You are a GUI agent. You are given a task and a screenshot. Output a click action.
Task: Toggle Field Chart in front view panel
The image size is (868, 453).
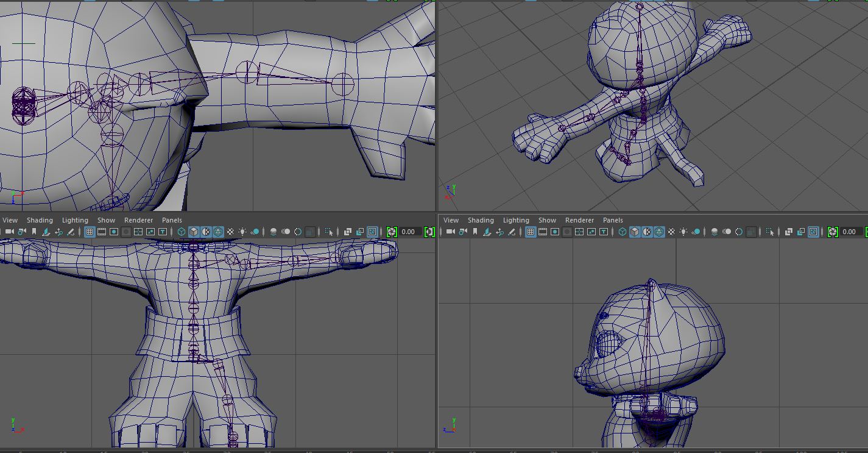click(138, 232)
